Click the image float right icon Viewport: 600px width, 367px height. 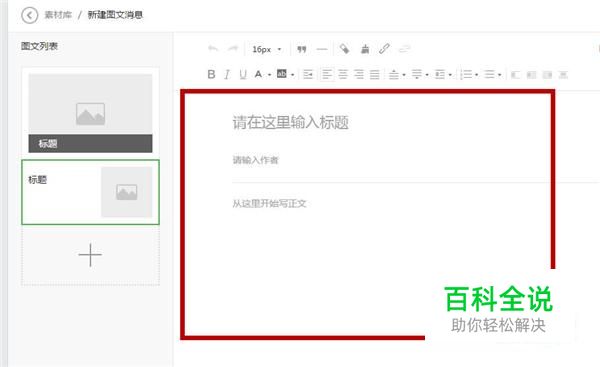tap(548, 75)
